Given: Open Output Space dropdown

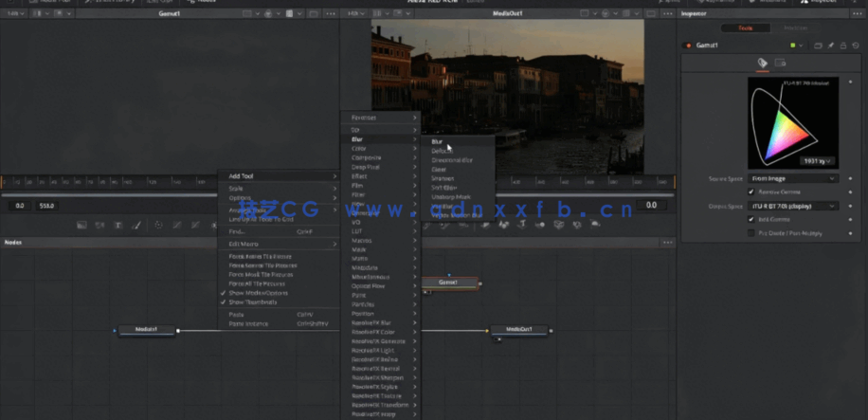Looking at the screenshot, I should point(793,206).
